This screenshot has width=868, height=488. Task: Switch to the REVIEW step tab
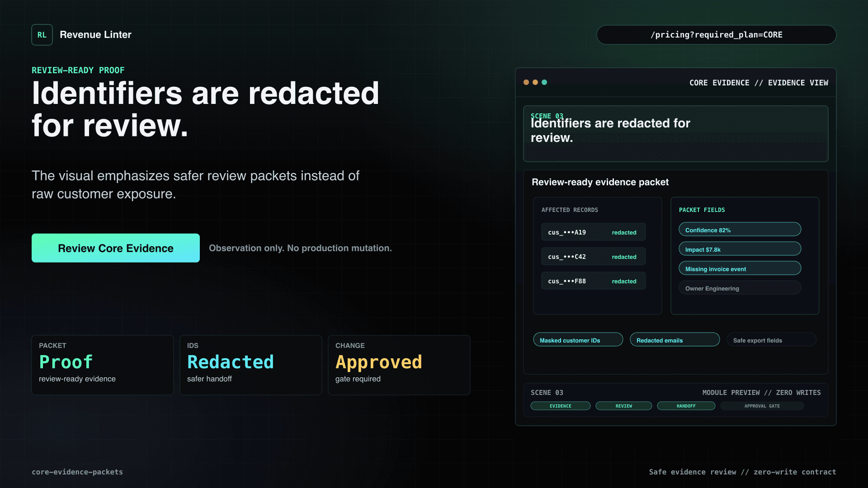(x=623, y=406)
